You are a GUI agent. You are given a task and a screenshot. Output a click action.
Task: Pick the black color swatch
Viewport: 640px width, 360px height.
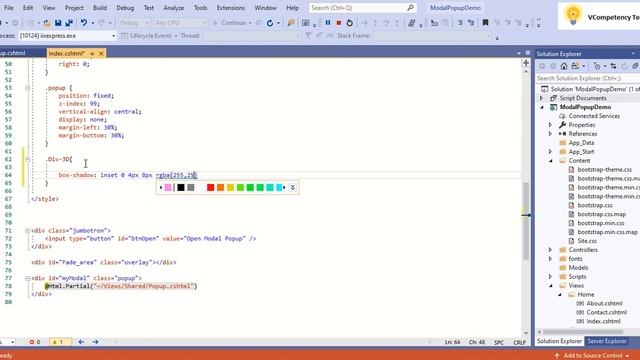click(x=181, y=187)
